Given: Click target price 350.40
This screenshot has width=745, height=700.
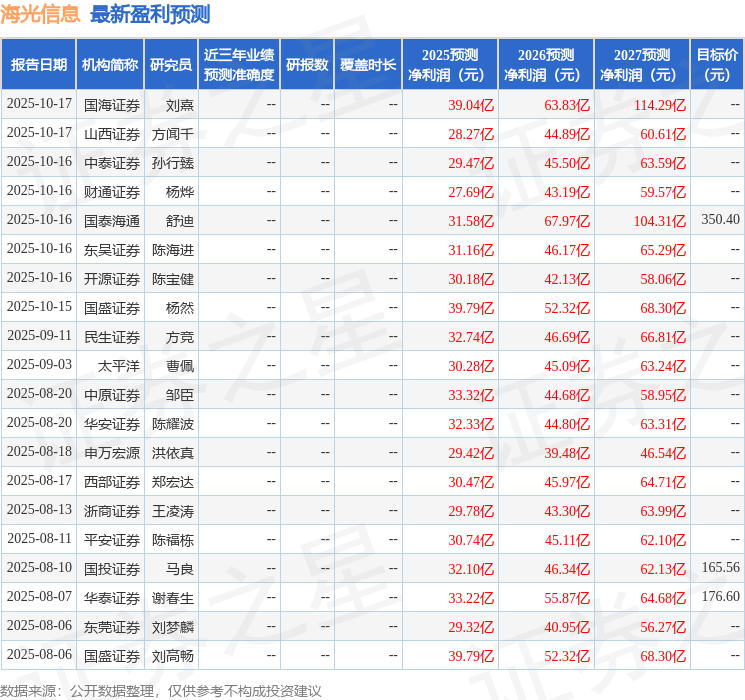Looking at the screenshot, I should point(720,219).
